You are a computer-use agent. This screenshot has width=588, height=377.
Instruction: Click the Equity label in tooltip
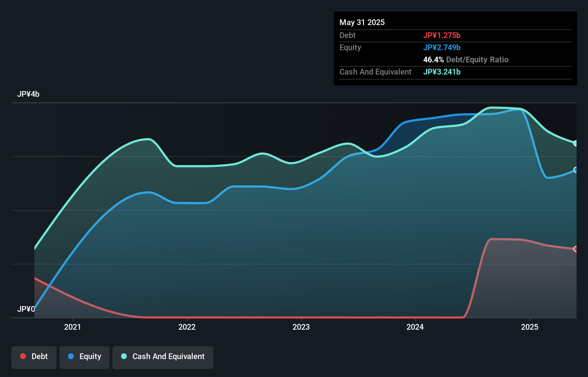[350, 47]
